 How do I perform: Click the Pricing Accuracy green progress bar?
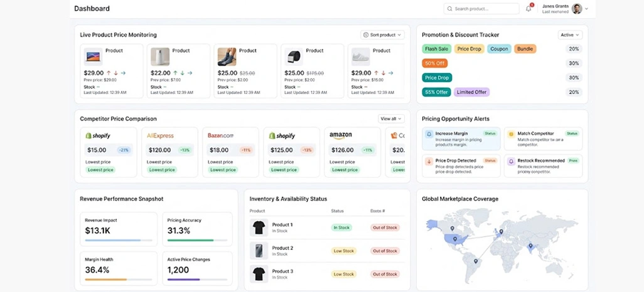[x=197, y=241]
